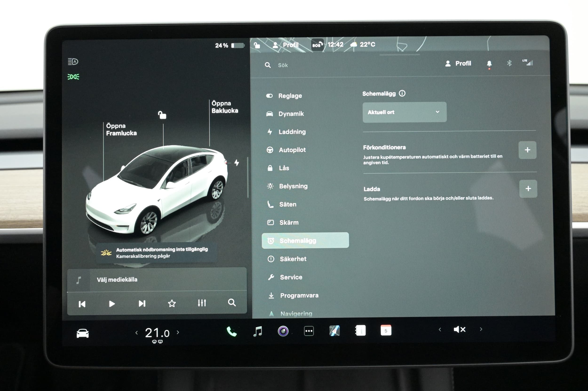Tap Öppna Baklucka to open trunk

tap(225, 107)
